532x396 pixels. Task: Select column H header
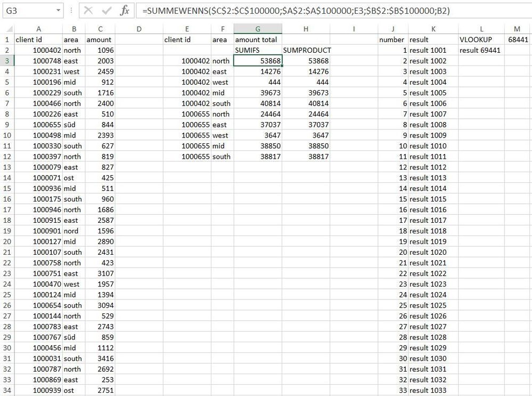coord(306,29)
